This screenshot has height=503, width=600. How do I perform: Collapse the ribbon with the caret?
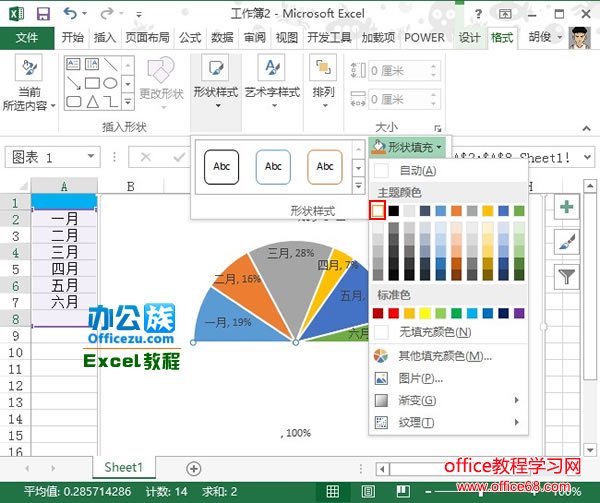click(586, 129)
